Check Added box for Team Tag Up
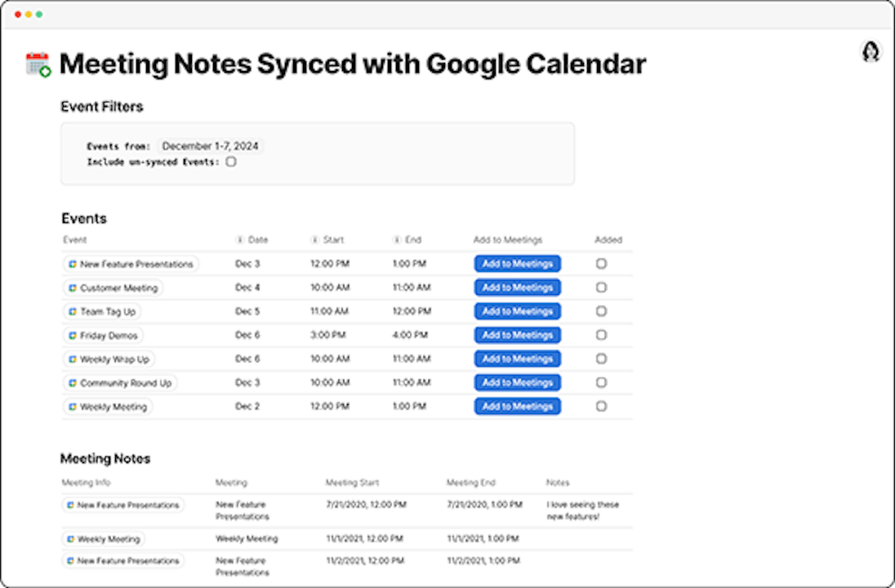The height and width of the screenshot is (588, 895). click(x=601, y=311)
